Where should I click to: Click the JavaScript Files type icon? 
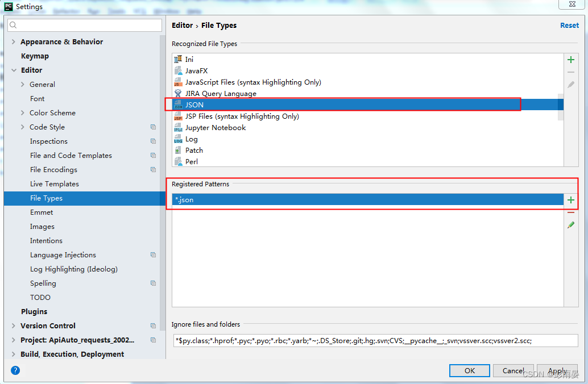click(178, 82)
